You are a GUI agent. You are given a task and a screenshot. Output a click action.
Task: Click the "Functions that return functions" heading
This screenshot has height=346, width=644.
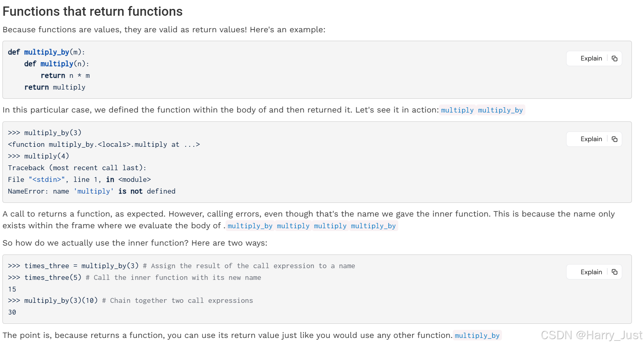click(x=92, y=11)
